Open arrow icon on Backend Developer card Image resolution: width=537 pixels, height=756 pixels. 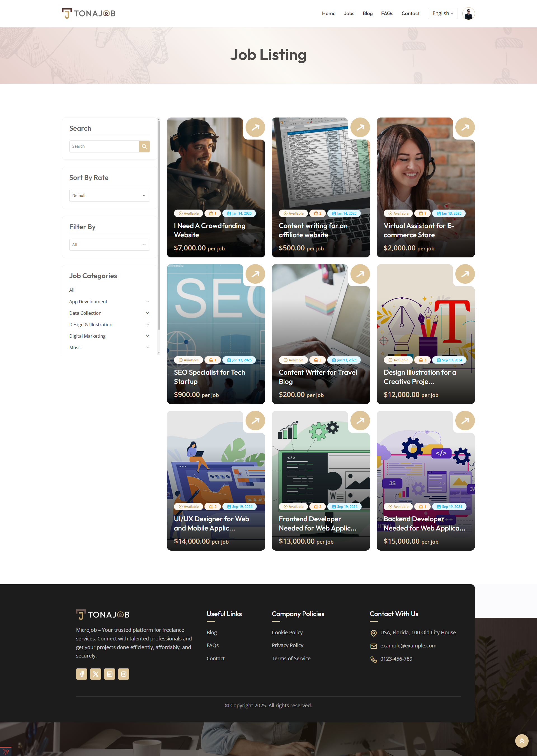pyautogui.click(x=465, y=420)
